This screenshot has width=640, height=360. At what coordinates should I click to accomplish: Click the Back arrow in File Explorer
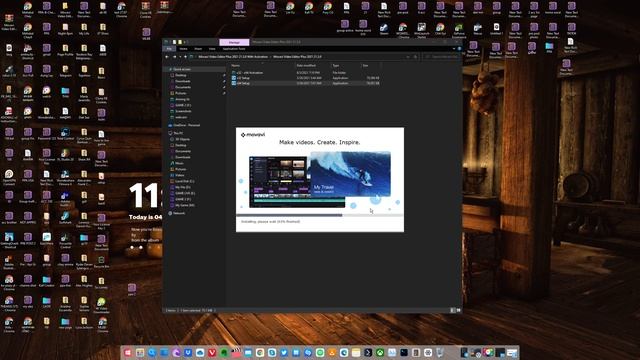167,57
